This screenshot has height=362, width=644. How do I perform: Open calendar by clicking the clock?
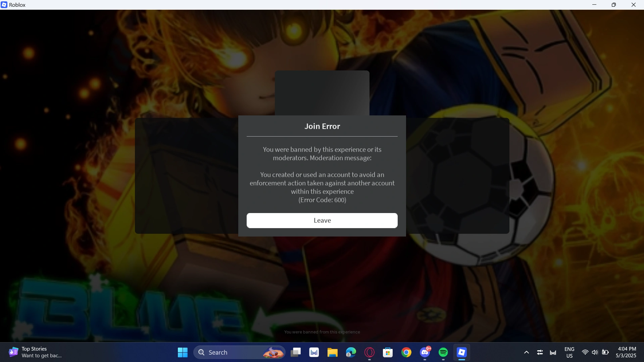point(626,352)
